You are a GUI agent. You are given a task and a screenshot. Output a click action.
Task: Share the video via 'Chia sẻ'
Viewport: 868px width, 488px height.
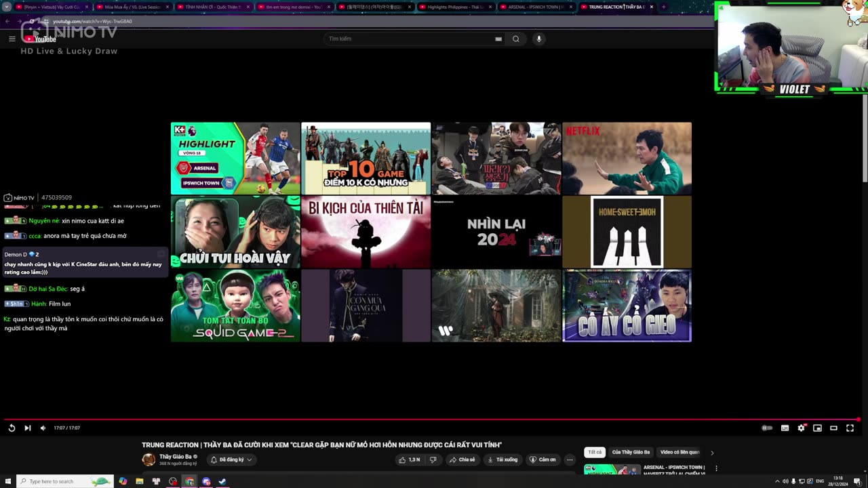tap(462, 460)
